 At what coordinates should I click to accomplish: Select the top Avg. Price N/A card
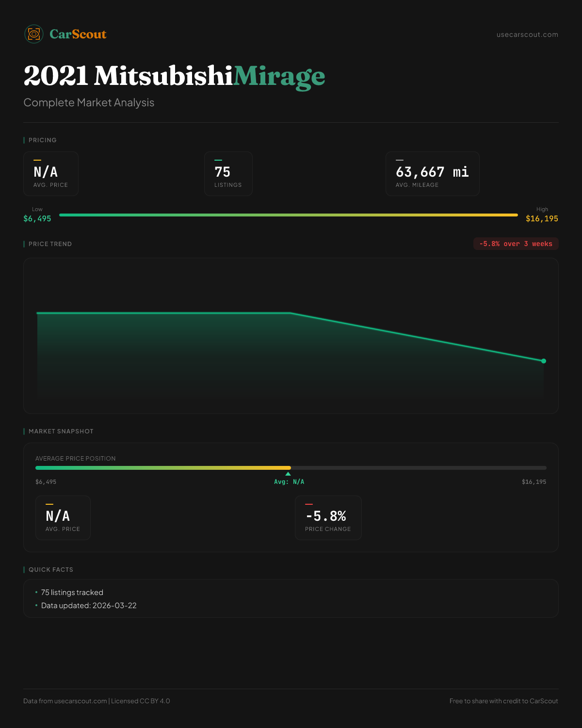coord(51,174)
